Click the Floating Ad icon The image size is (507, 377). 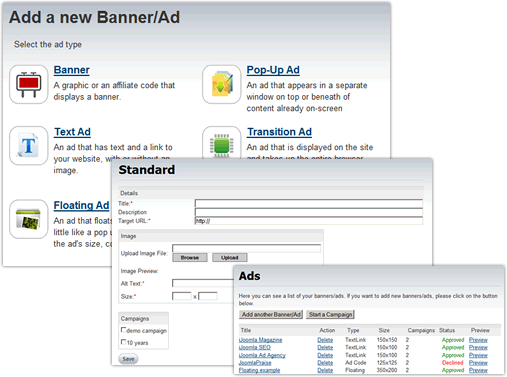click(x=29, y=219)
